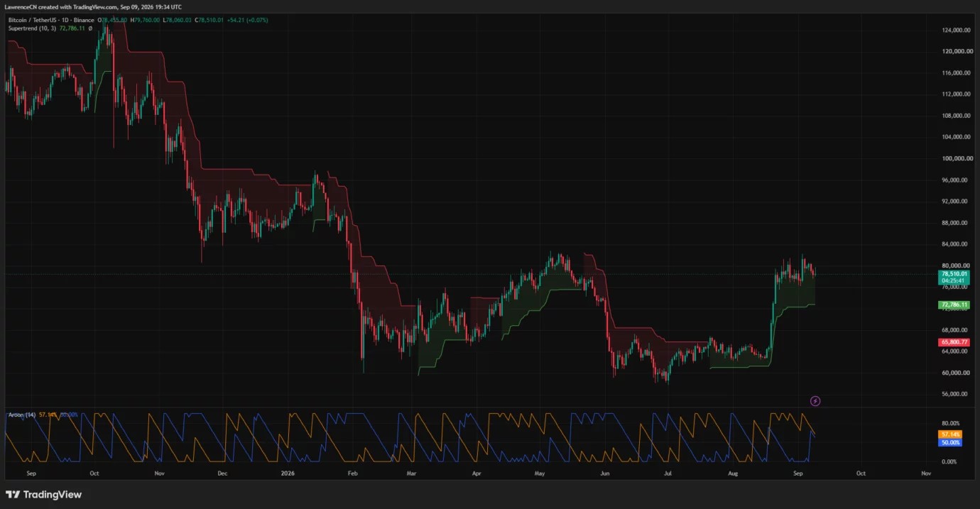
Task: Click the current price label 78,510.01
Action: click(954, 273)
